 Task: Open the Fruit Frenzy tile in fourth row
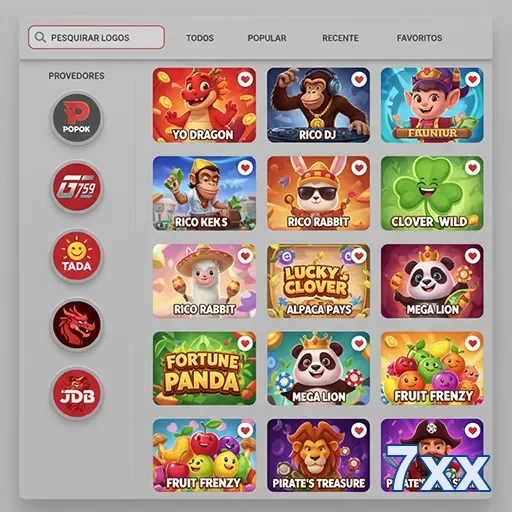click(x=432, y=368)
